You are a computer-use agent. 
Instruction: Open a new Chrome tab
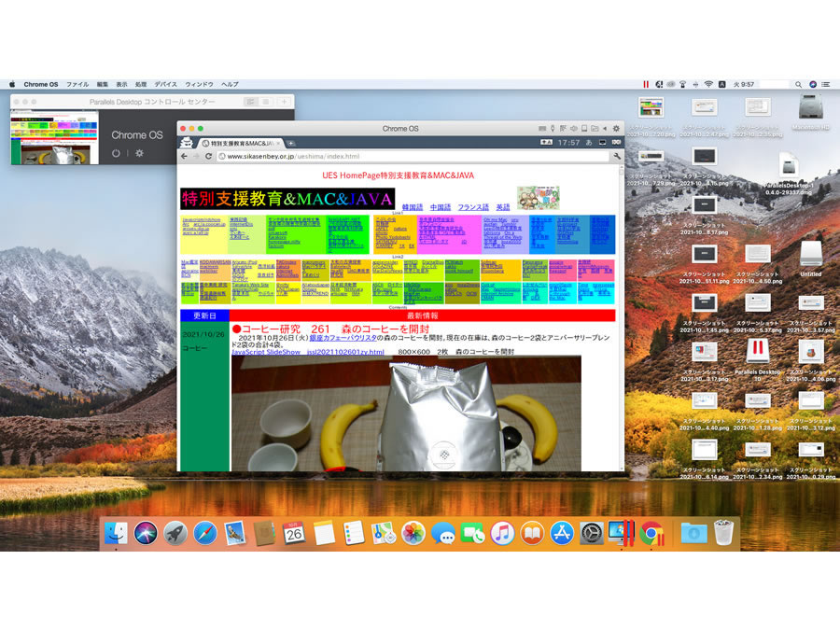291,143
